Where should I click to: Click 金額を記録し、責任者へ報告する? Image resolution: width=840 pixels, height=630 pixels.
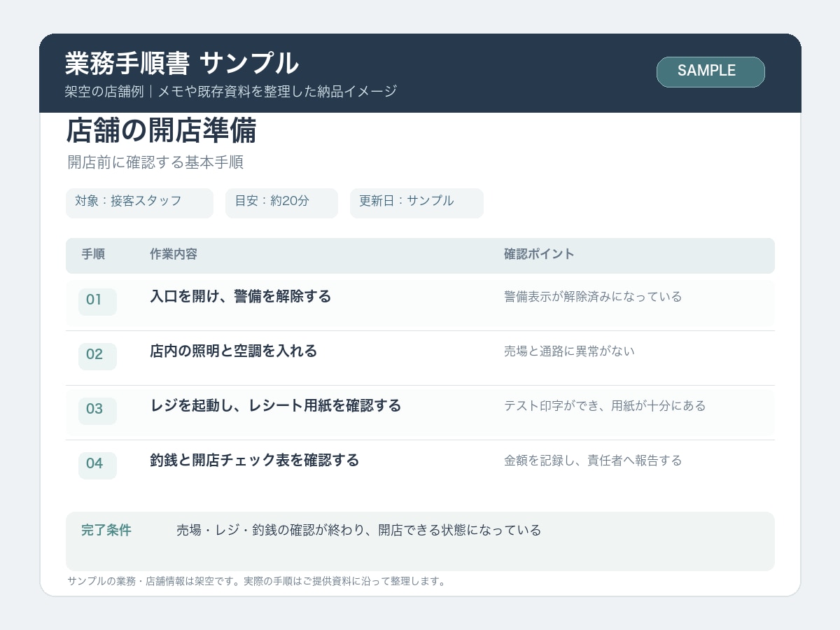593,461
